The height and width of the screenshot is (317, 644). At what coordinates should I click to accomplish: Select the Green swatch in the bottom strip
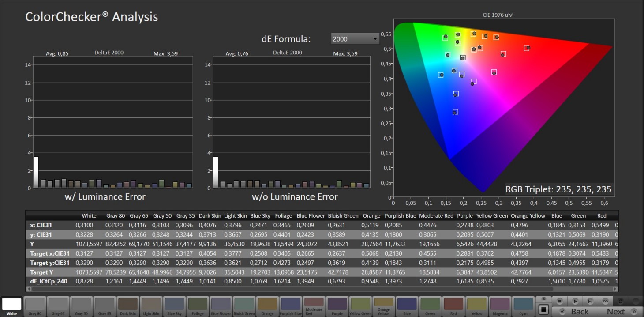coord(430,306)
